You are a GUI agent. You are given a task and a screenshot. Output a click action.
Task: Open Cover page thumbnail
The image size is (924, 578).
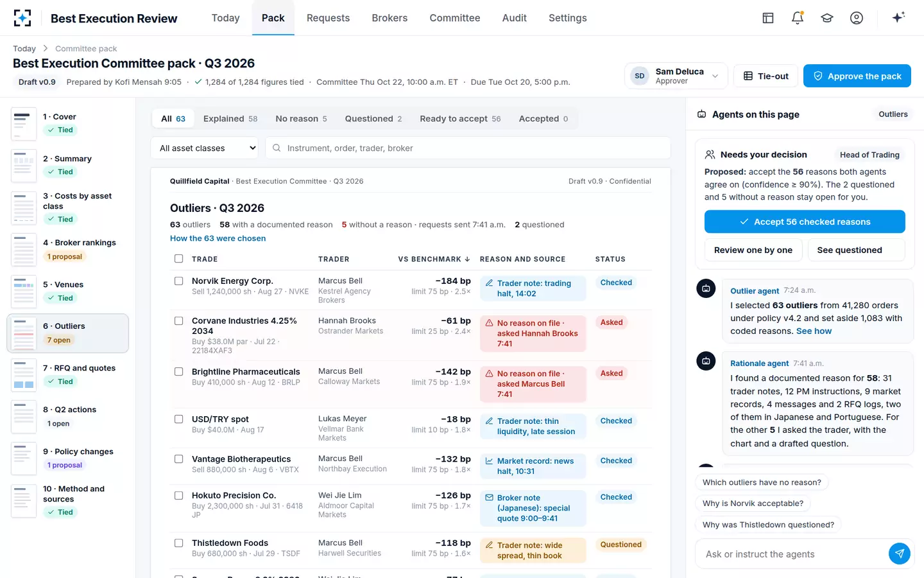point(24,123)
